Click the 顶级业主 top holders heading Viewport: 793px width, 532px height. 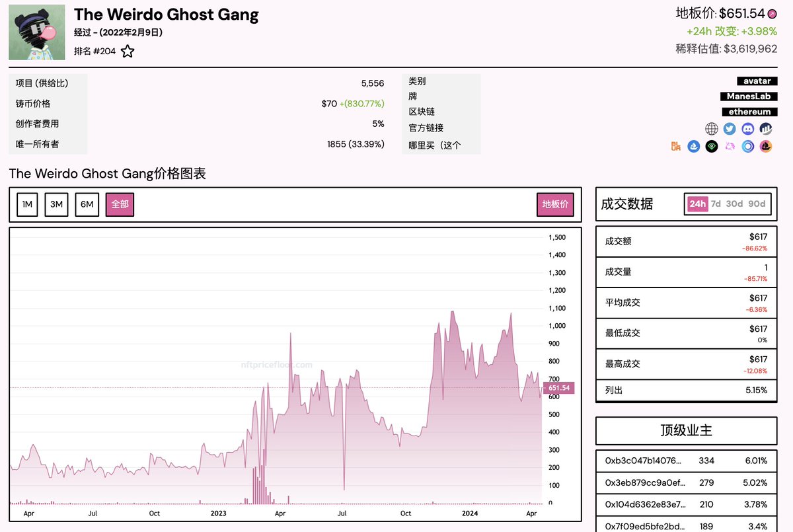[686, 431]
